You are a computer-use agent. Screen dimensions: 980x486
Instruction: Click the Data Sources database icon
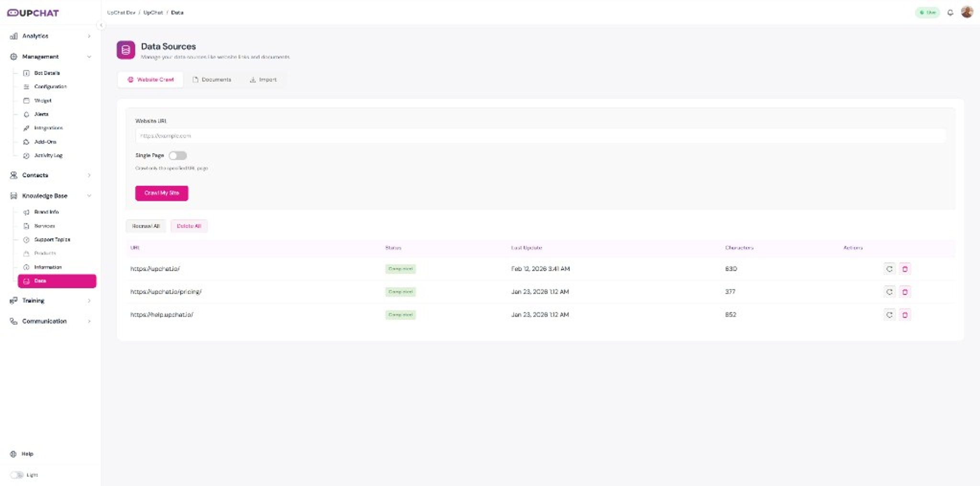tap(126, 50)
